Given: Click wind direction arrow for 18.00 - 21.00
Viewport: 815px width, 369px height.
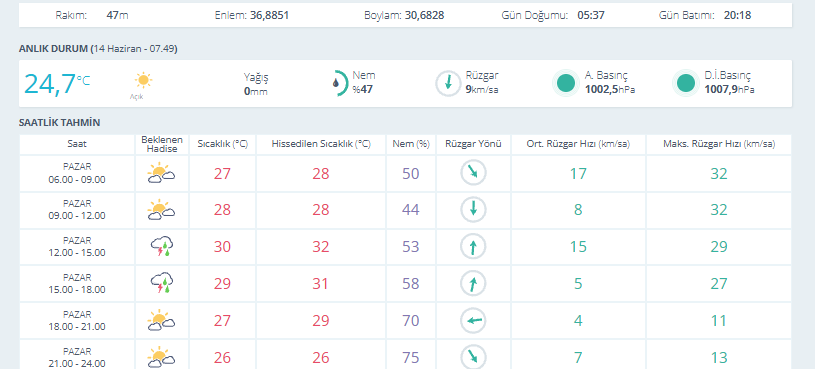Looking at the screenshot, I should point(474,321).
